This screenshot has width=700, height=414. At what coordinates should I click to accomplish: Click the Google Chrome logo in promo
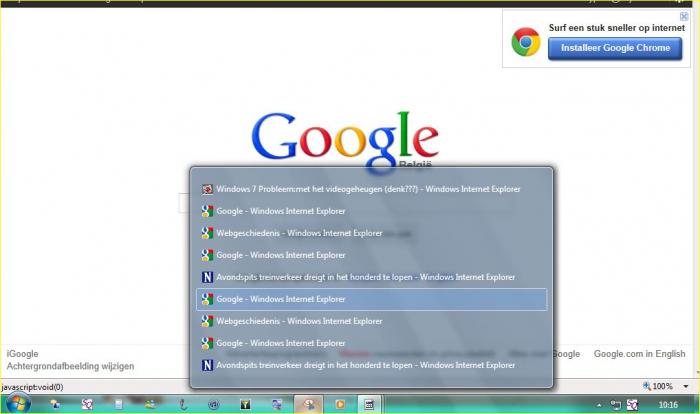point(525,42)
